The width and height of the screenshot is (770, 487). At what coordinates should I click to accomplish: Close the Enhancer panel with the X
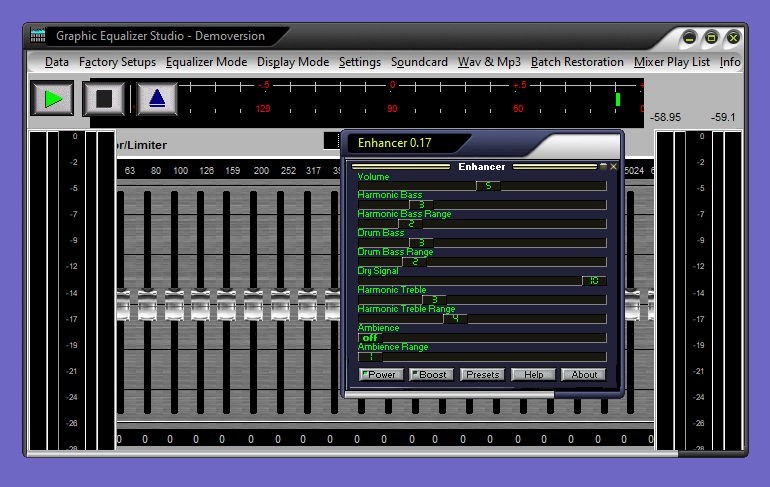coord(613,167)
